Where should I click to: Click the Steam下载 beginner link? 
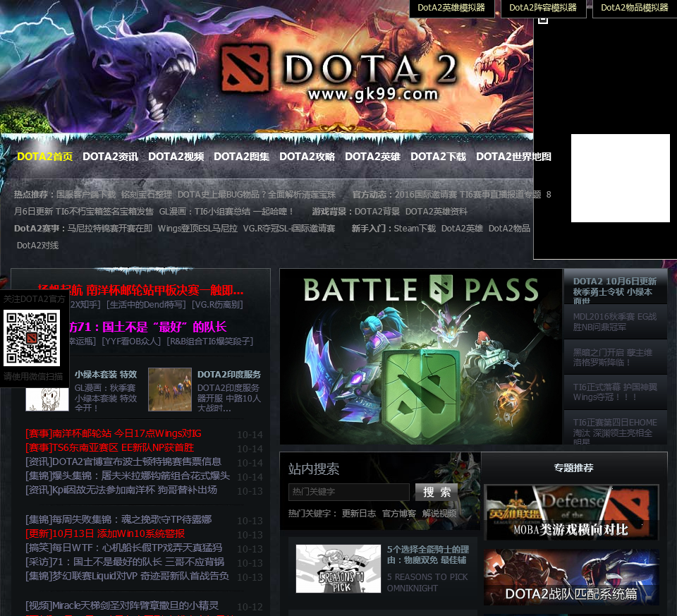(x=415, y=228)
